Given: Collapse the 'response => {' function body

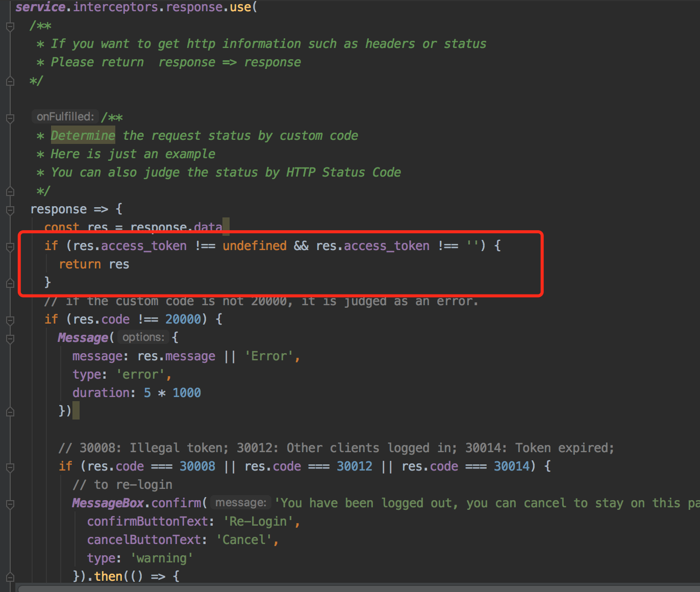Looking at the screenshot, I should 10,210.
